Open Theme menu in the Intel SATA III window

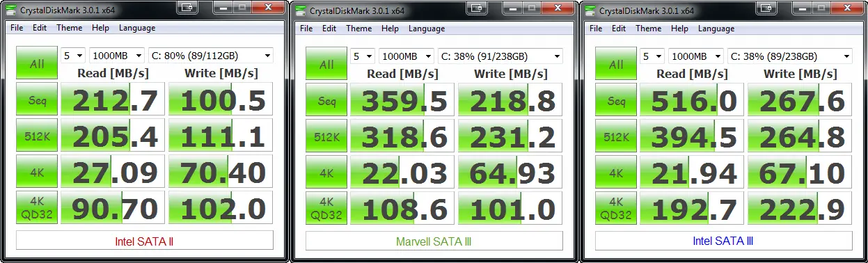(x=649, y=28)
